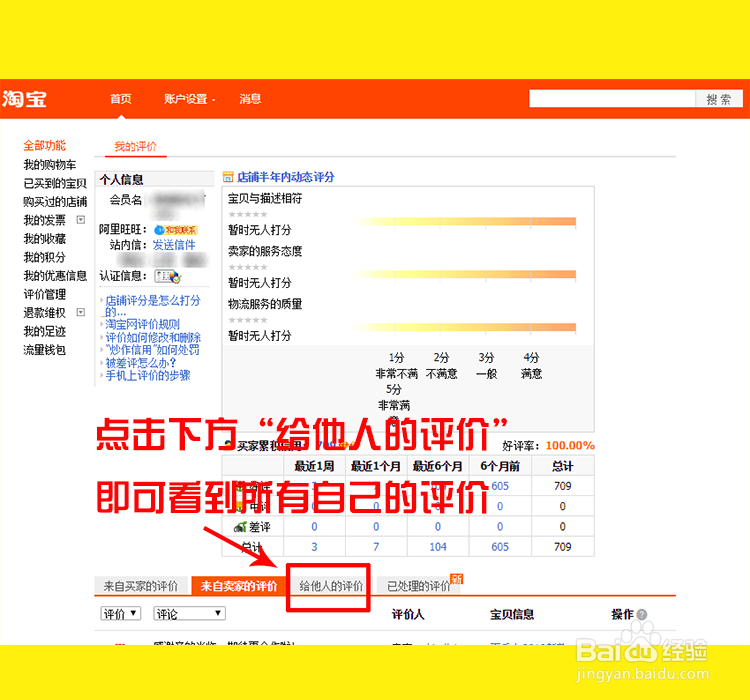Click the 发送信件 link
The width and height of the screenshot is (750, 700).
click(x=174, y=245)
